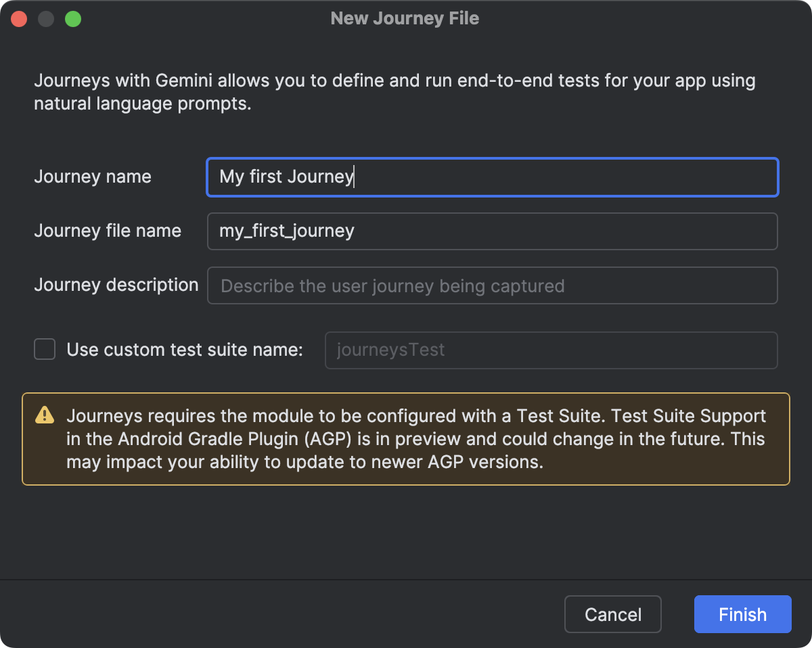The image size is (812, 648).
Task: Click the Journeys with Gemini description text
Action: [x=394, y=91]
